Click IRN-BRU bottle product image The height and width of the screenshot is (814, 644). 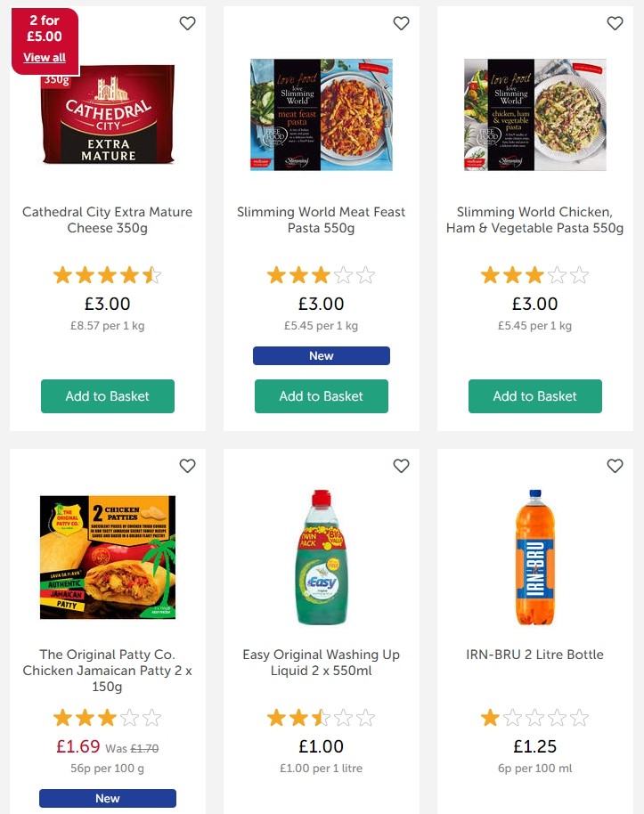535,557
